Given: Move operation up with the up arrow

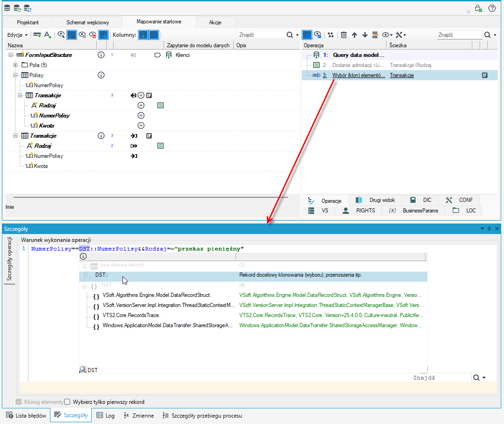Looking at the screenshot, I should coord(354,35).
